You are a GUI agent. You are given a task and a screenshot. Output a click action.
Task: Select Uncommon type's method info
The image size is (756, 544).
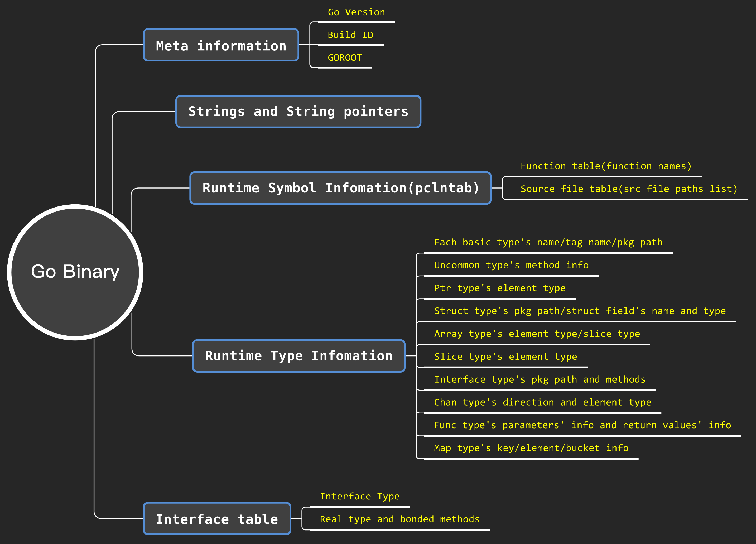point(511,265)
